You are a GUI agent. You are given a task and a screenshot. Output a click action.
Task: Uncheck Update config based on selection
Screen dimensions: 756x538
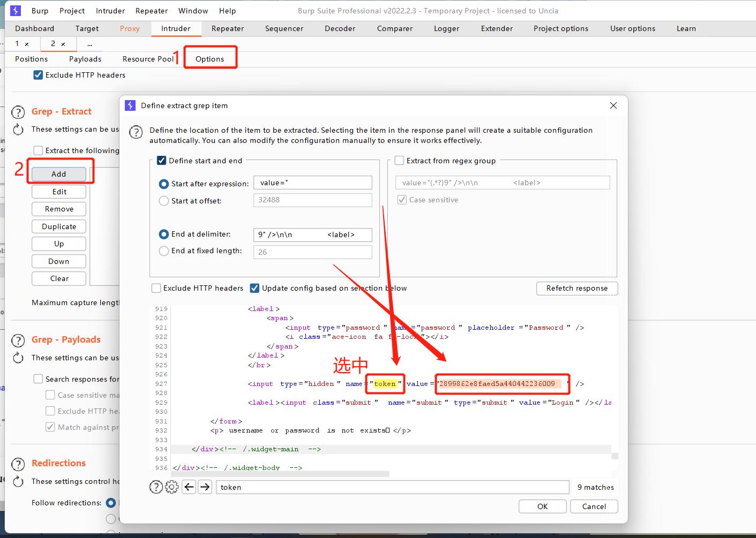click(x=255, y=288)
